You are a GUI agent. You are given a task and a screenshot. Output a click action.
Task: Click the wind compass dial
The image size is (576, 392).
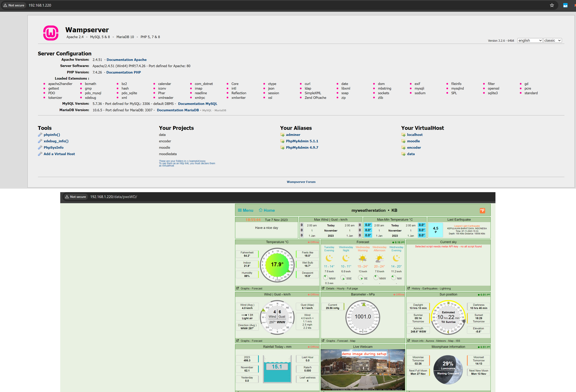277,317
